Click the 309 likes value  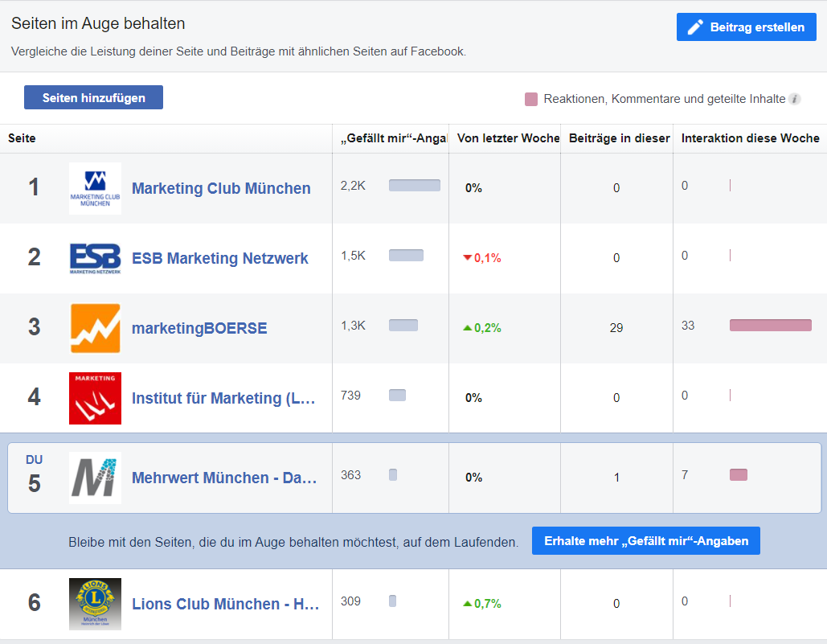tap(350, 601)
